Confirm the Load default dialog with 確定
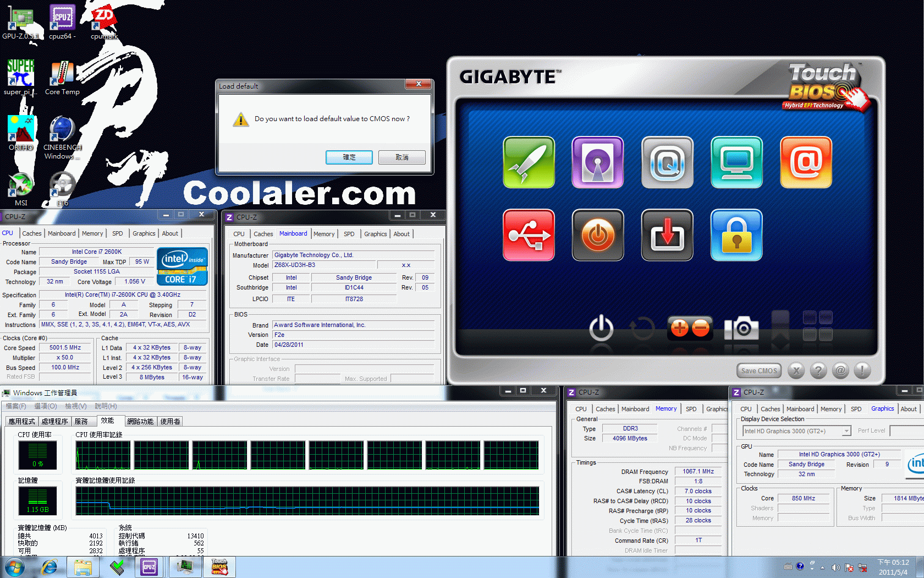Image resolution: width=924 pixels, height=578 pixels. [349, 157]
